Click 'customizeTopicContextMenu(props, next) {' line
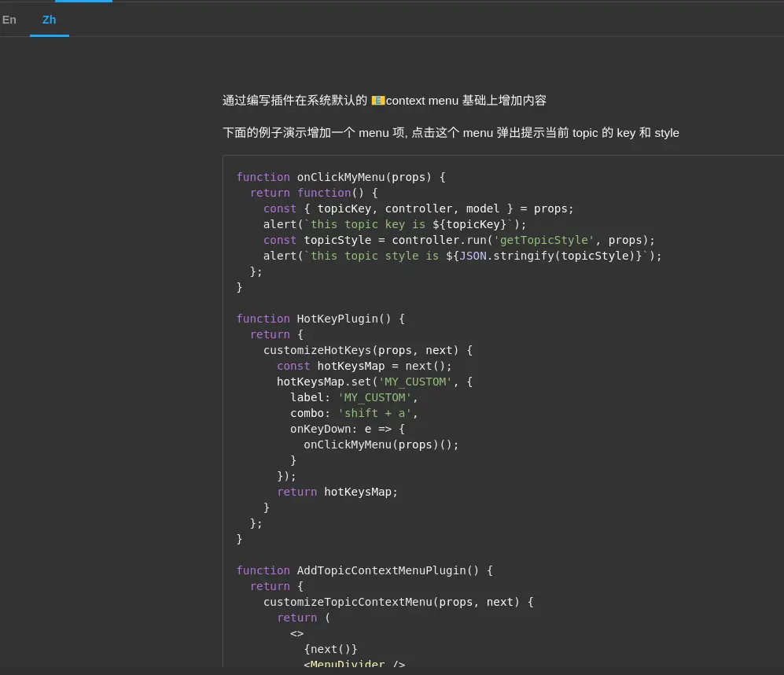784x675 pixels. (399, 602)
